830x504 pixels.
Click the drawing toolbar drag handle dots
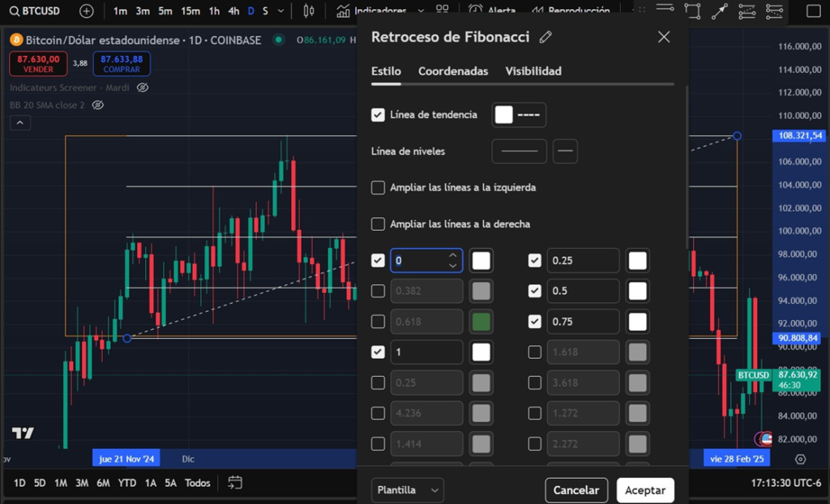pos(642,10)
